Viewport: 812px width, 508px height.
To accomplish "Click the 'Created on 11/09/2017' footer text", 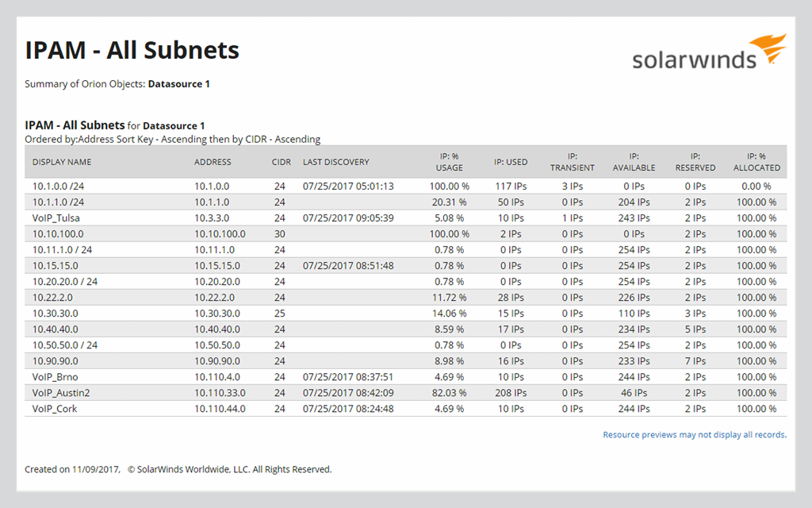I will pyautogui.click(x=72, y=469).
